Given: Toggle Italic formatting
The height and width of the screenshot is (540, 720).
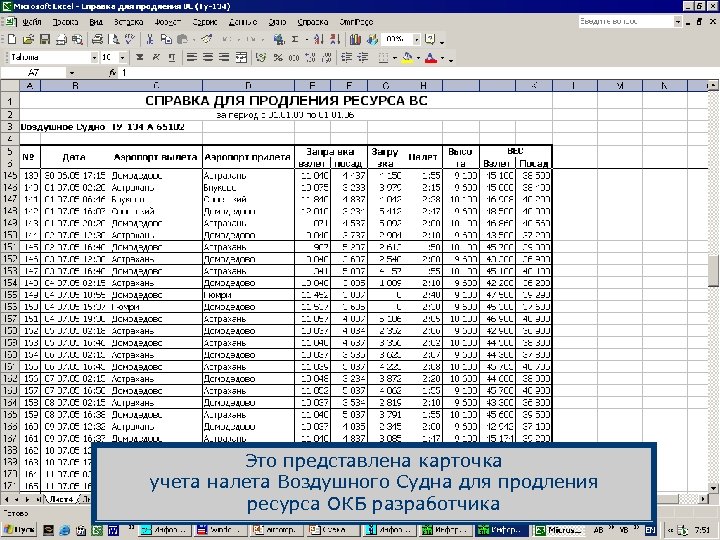Looking at the screenshot, I should pyautogui.click(x=156, y=57).
